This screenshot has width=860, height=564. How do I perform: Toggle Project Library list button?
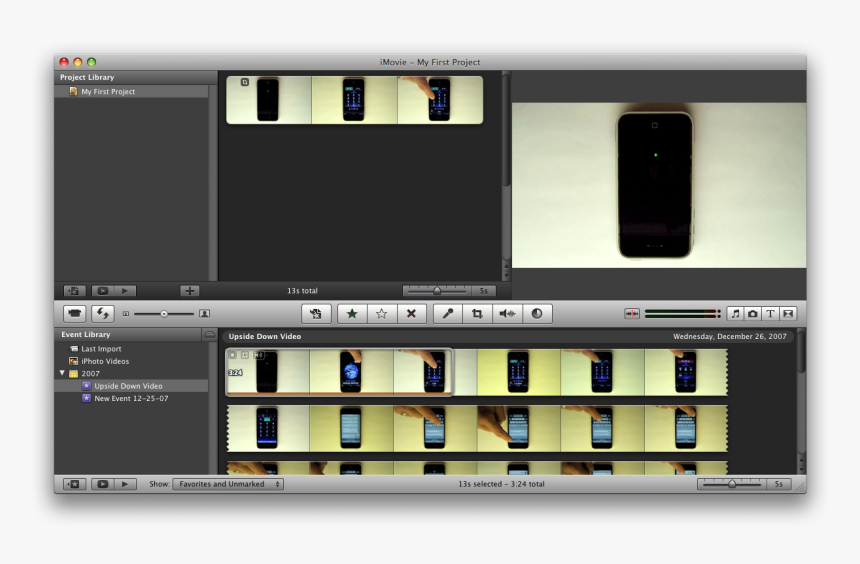click(74, 291)
